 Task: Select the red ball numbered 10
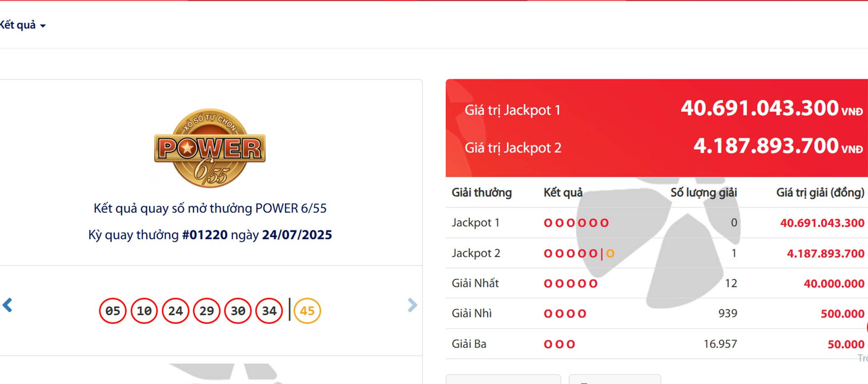[144, 311]
